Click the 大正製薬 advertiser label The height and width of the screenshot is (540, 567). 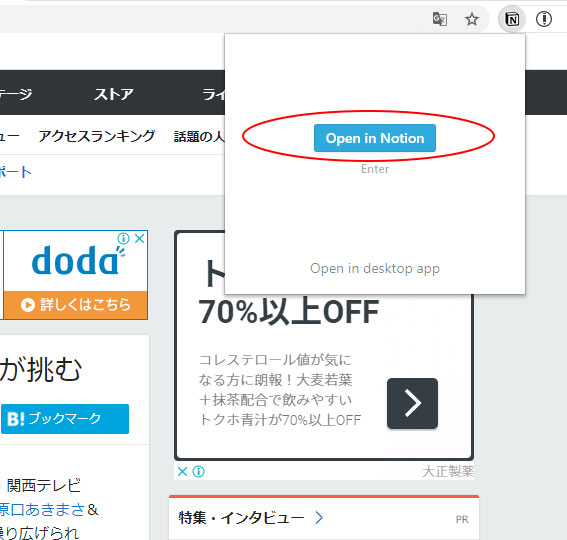click(x=448, y=471)
